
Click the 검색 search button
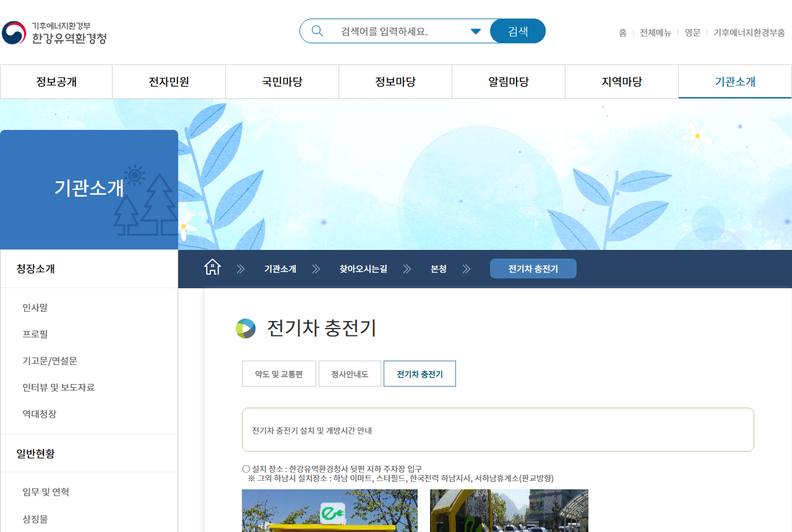click(518, 31)
